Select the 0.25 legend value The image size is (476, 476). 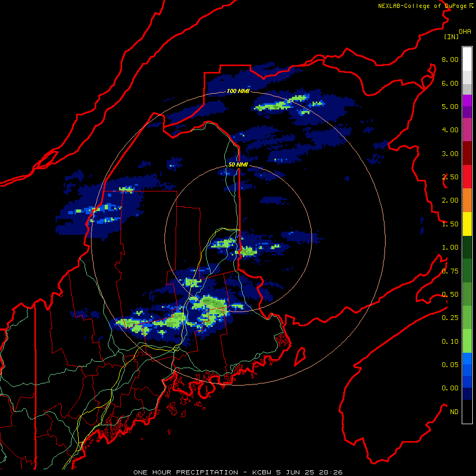coord(450,318)
